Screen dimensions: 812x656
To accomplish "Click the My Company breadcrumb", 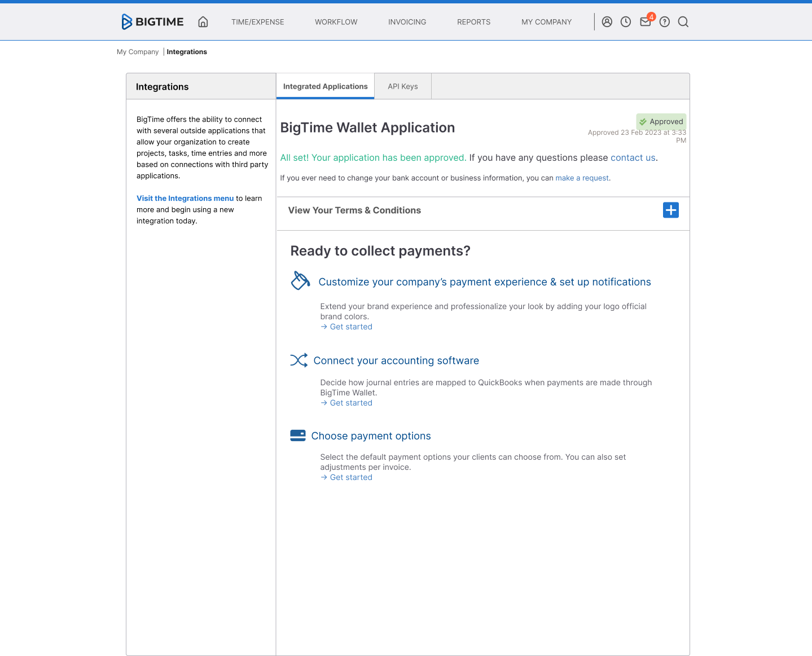I will [137, 51].
